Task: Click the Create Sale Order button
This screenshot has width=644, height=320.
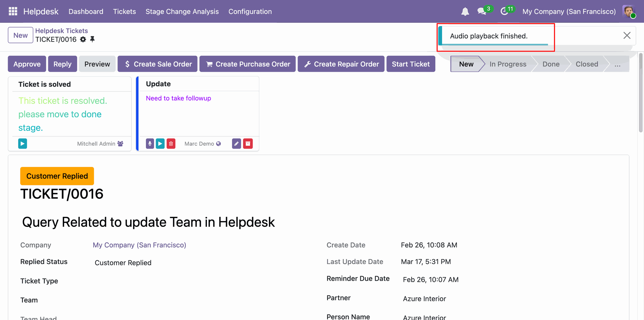Action: [158, 64]
